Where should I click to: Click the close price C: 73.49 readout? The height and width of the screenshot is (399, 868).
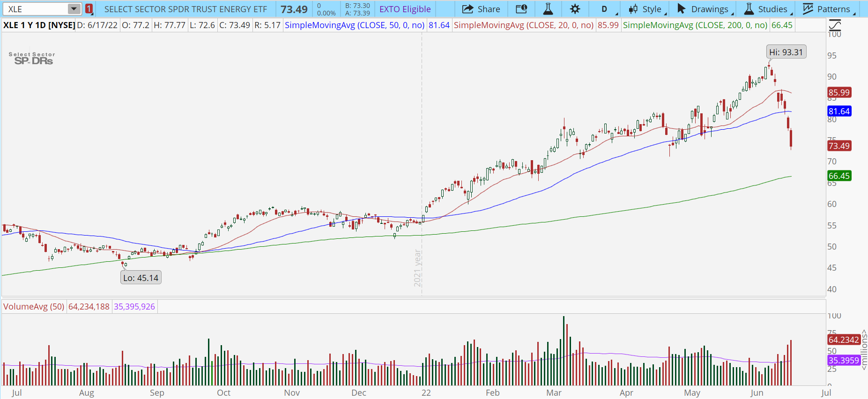235,25
